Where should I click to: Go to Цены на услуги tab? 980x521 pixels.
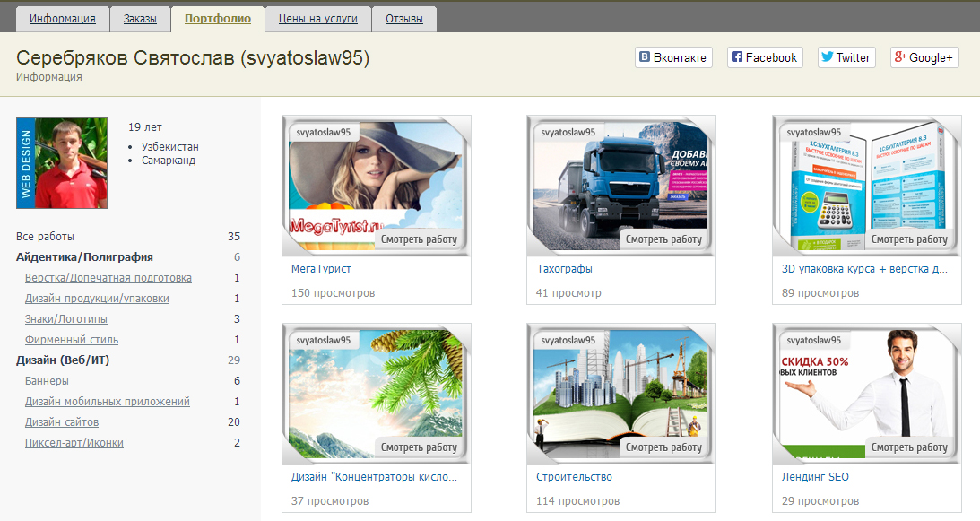click(x=317, y=19)
